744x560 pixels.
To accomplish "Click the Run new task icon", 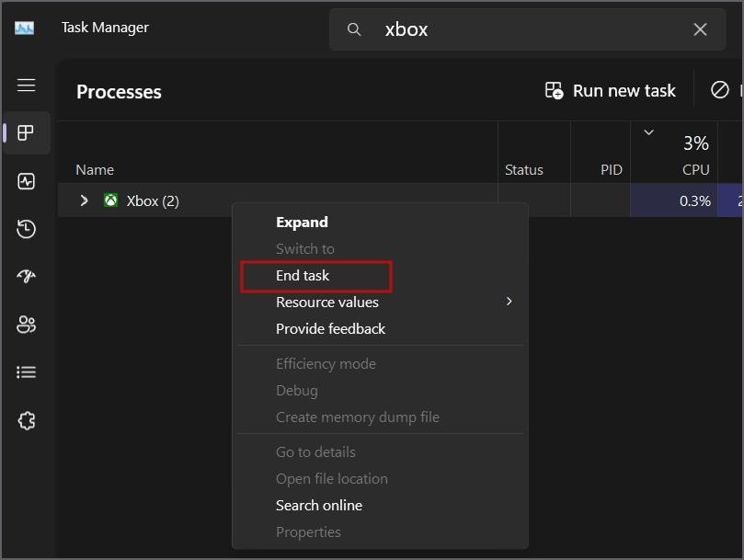I will 554,90.
